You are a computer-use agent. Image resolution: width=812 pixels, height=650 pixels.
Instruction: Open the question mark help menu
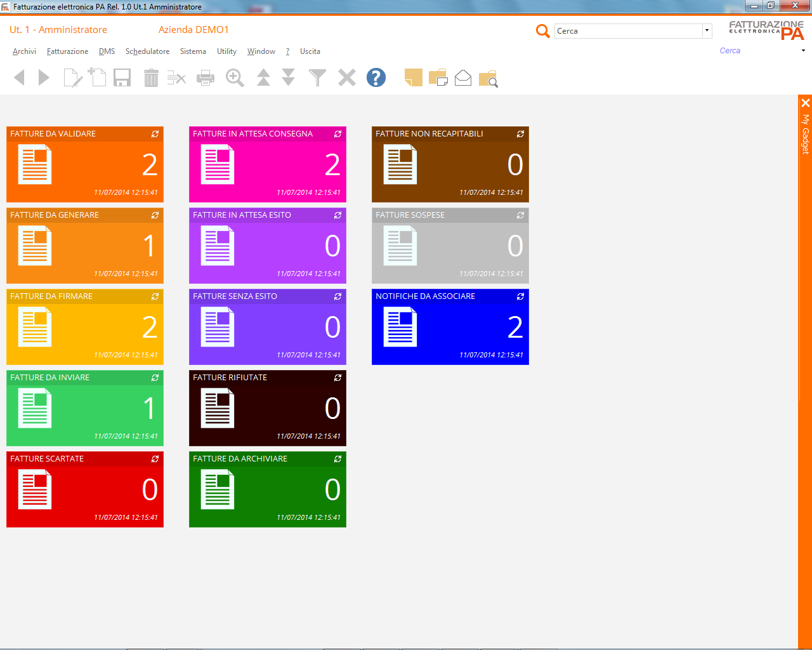[x=287, y=51]
